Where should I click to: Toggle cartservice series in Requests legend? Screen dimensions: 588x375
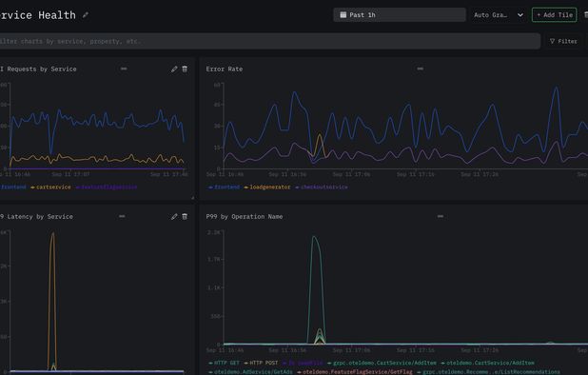point(50,187)
